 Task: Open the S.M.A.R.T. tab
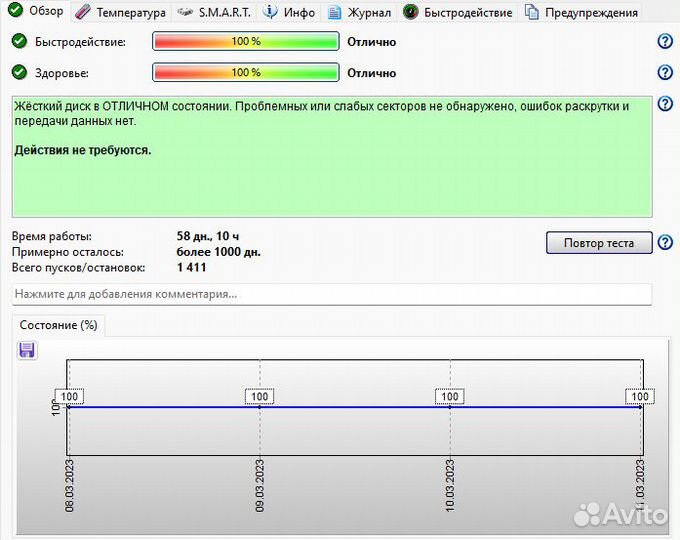point(214,13)
